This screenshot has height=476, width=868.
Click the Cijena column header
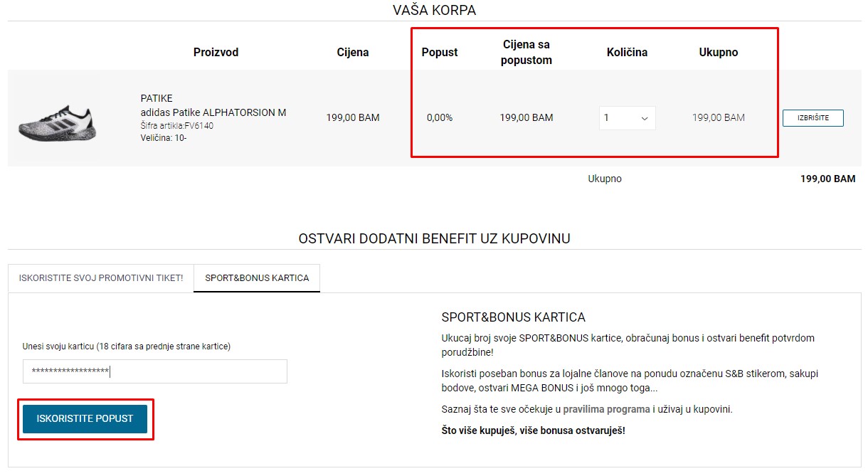click(x=353, y=52)
